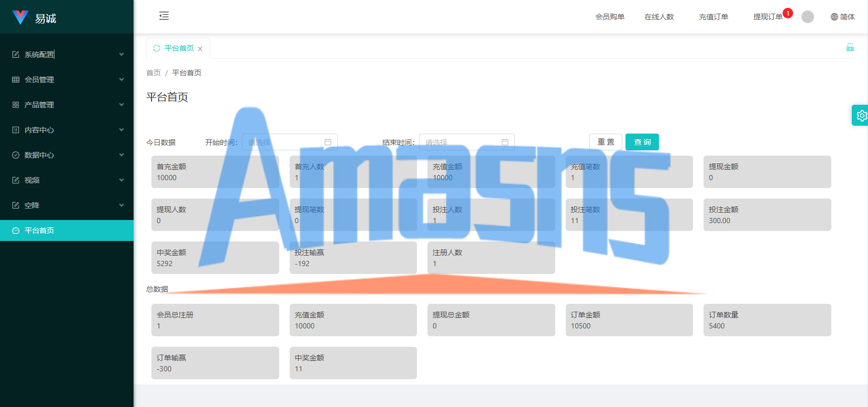Click the 易诚 logo icon
Viewport: 868px width, 407px height.
tap(20, 17)
